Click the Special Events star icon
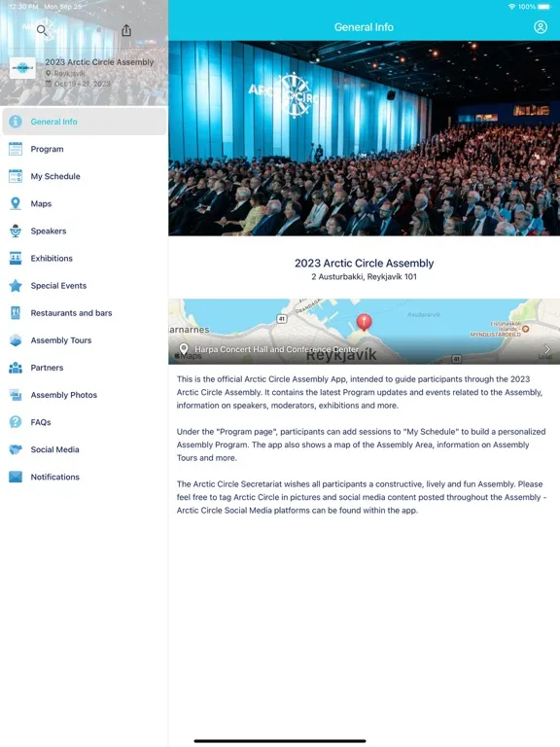 tap(16, 285)
